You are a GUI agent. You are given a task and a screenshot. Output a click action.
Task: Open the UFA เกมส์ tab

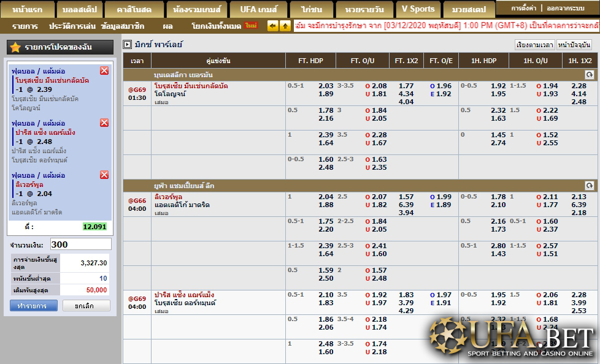[258, 9]
